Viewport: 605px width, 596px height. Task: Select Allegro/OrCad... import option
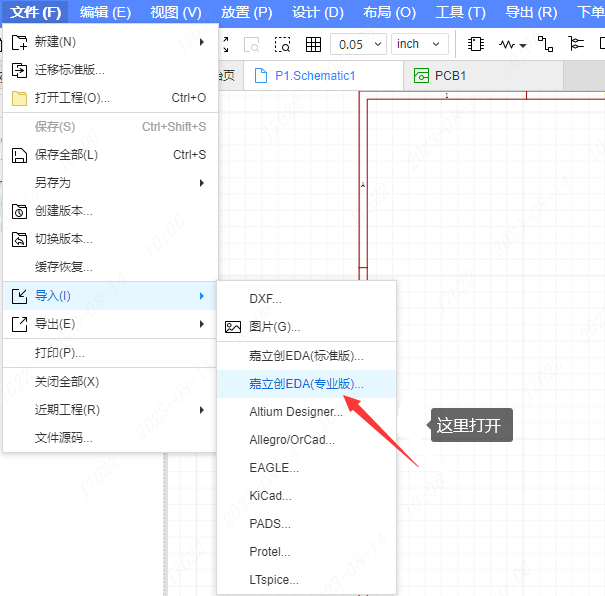pyautogui.click(x=307, y=440)
